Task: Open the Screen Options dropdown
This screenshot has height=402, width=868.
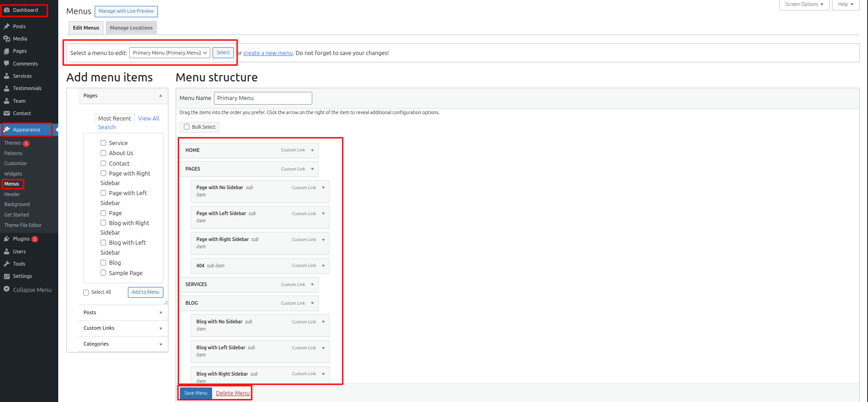Action: [x=804, y=5]
